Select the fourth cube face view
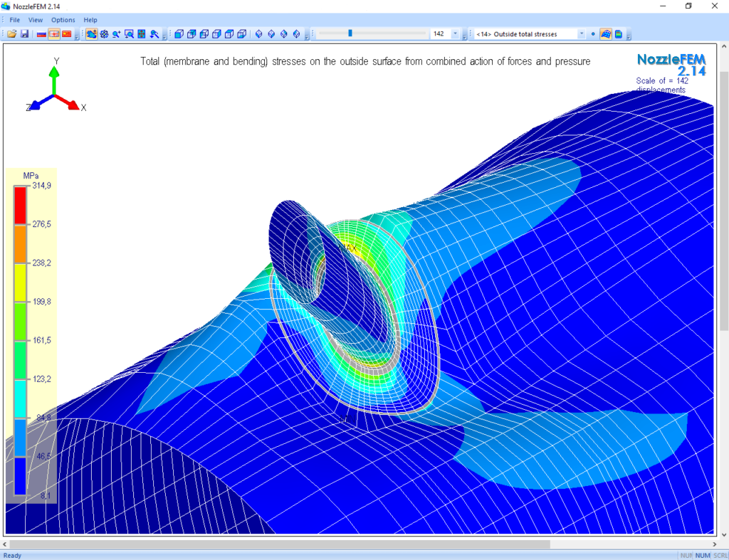 [x=216, y=34]
